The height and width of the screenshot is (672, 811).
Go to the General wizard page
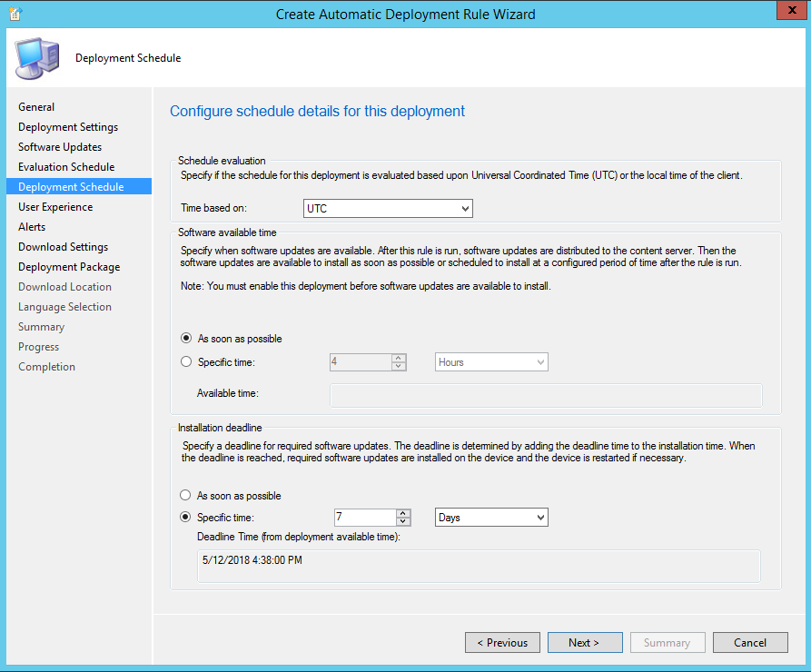(x=36, y=107)
